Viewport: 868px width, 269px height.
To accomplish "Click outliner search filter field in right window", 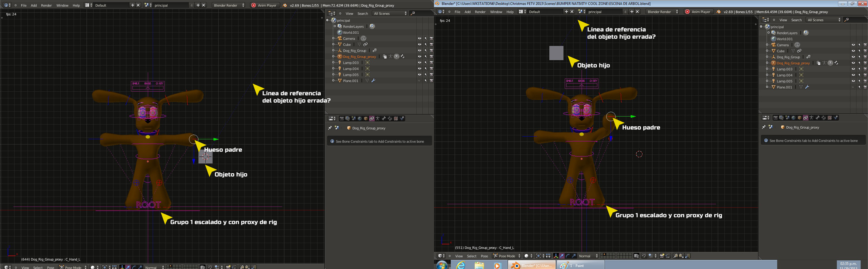I will [856, 20].
